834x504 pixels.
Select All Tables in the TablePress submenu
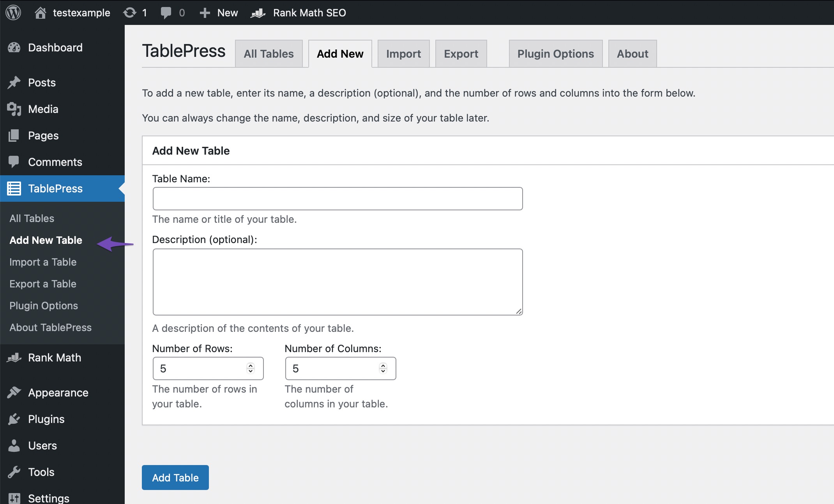click(x=32, y=218)
